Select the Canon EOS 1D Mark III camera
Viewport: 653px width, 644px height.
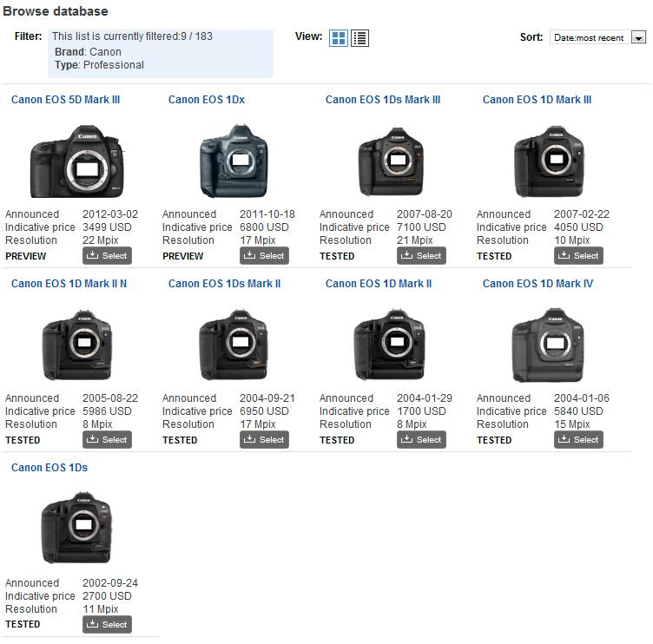tap(578, 255)
